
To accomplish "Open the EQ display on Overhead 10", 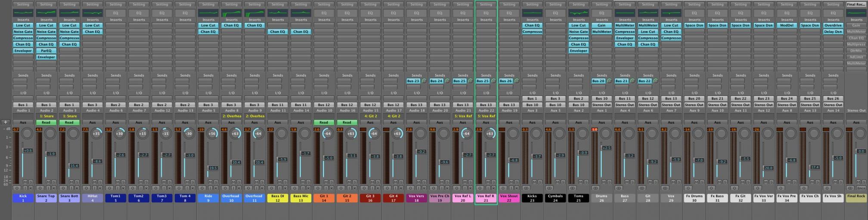I will [x=232, y=13].
